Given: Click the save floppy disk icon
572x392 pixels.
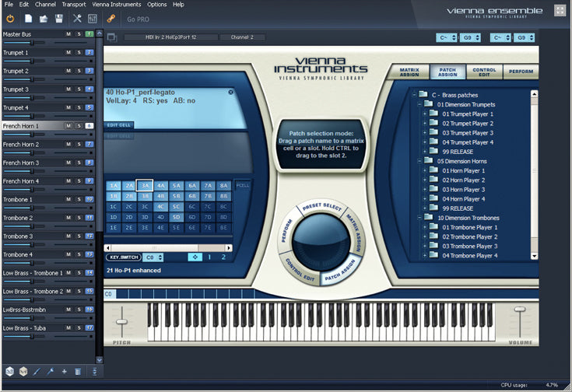Looking at the screenshot, I should (59, 18).
